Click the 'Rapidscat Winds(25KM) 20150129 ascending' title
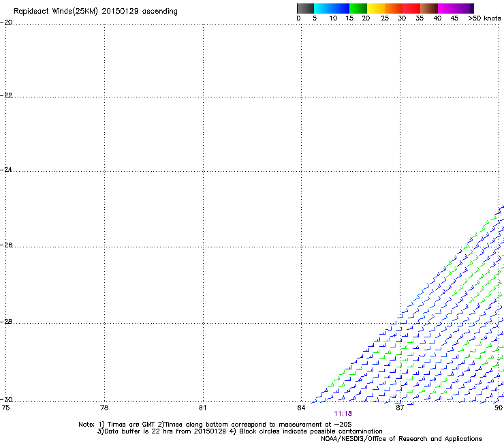This screenshot has height=443, width=504. pos(95,12)
